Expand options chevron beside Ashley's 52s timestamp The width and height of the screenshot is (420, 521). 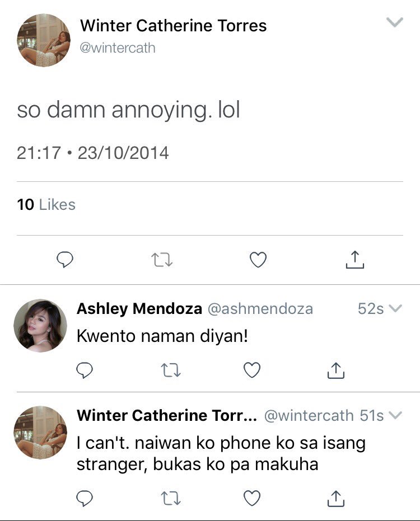coord(395,308)
